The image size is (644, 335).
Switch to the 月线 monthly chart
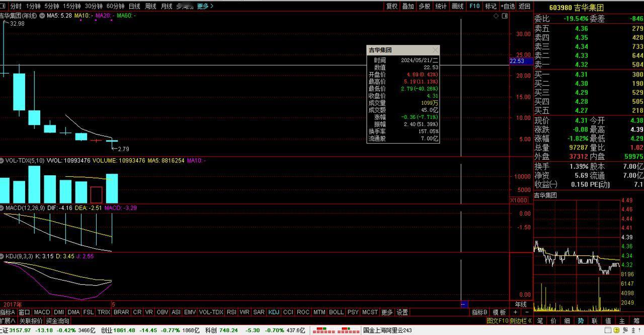[x=167, y=6]
